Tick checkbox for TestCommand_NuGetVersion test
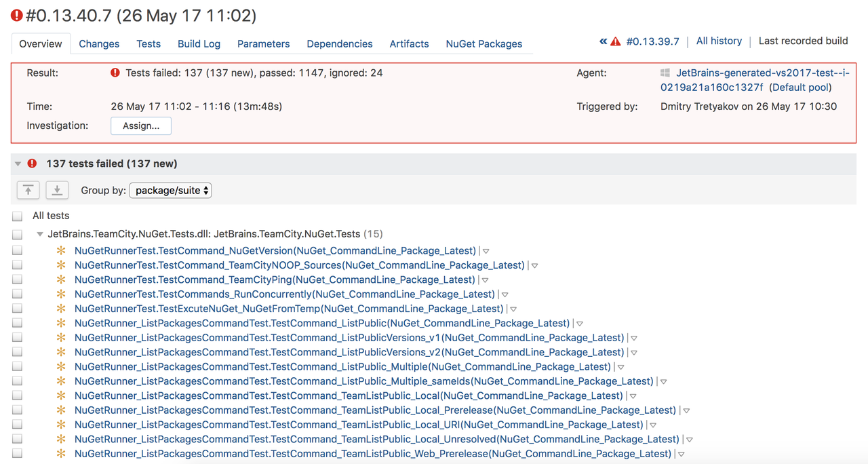Viewport: 868px width, 464px height. 17,250
